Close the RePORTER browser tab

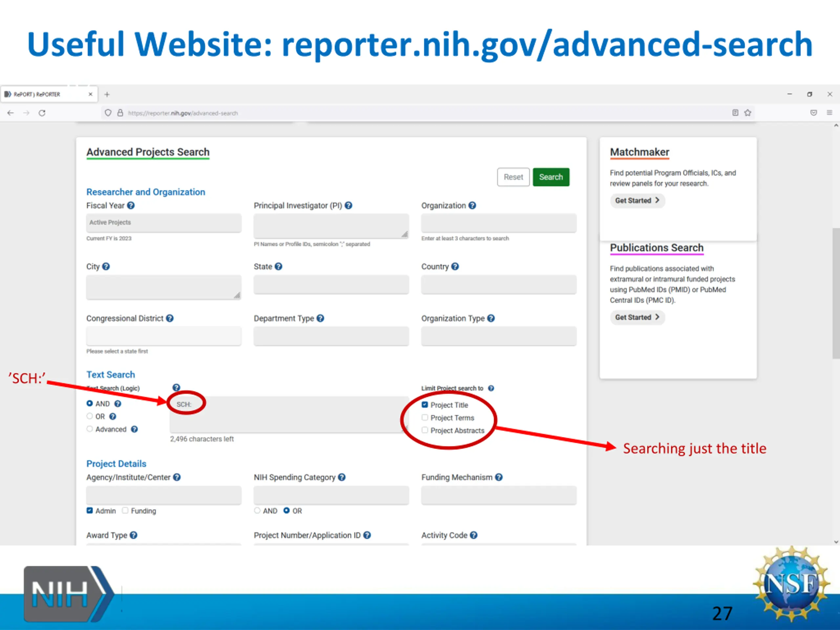coord(90,94)
